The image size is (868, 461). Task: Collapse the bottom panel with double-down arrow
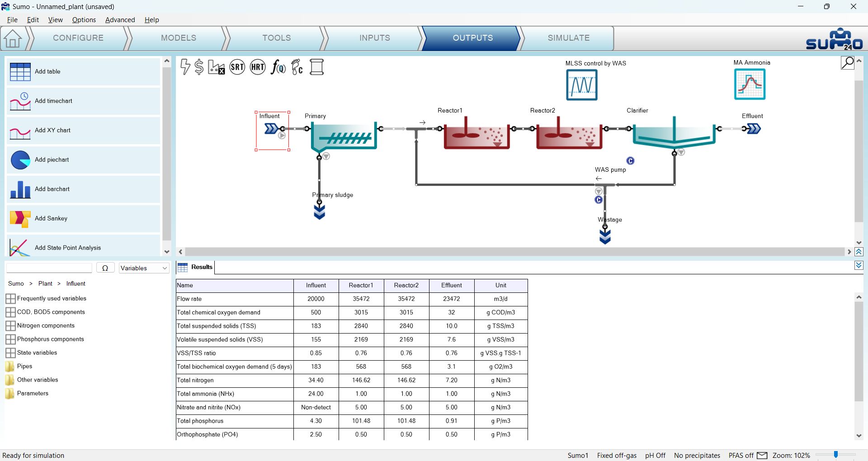point(859,265)
